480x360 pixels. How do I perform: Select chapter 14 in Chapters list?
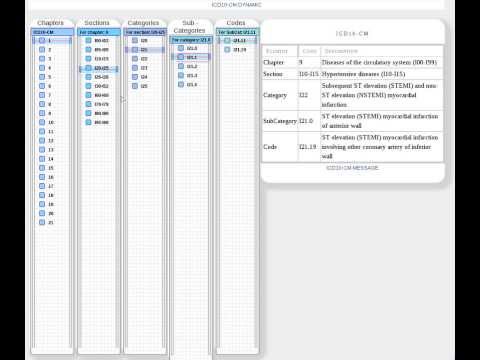(51, 159)
